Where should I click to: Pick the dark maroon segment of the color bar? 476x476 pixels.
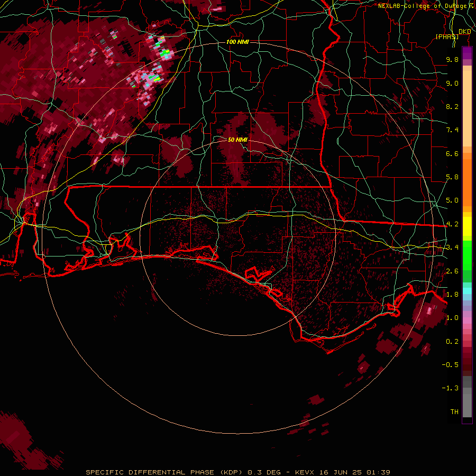tap(467, 361)
